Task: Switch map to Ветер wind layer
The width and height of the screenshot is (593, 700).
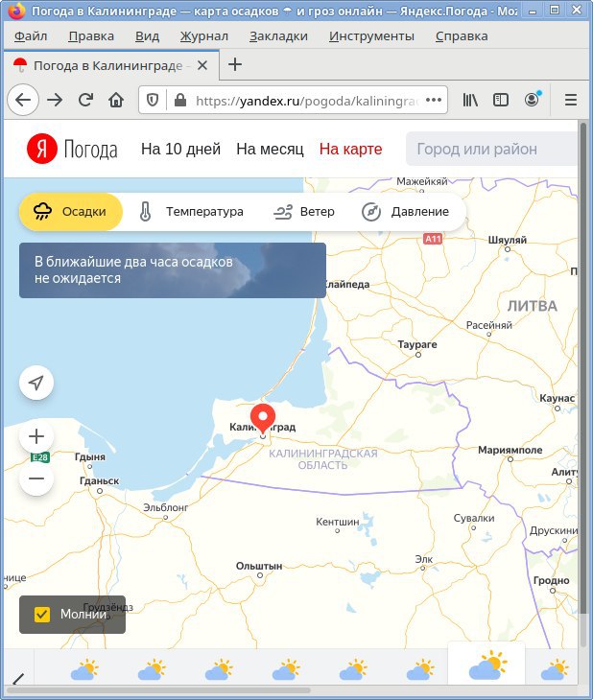Action: coord(304,212)
